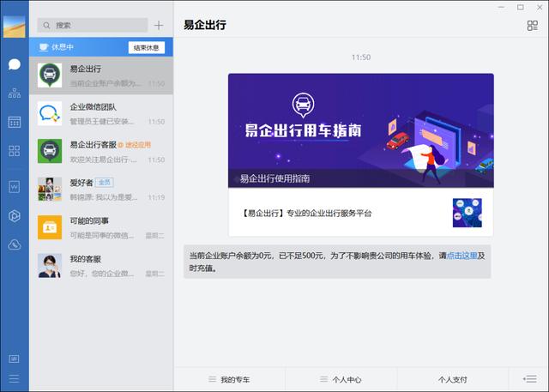
Task: Click the 全员 tag beside 爱好者
Action: [105, 183]
